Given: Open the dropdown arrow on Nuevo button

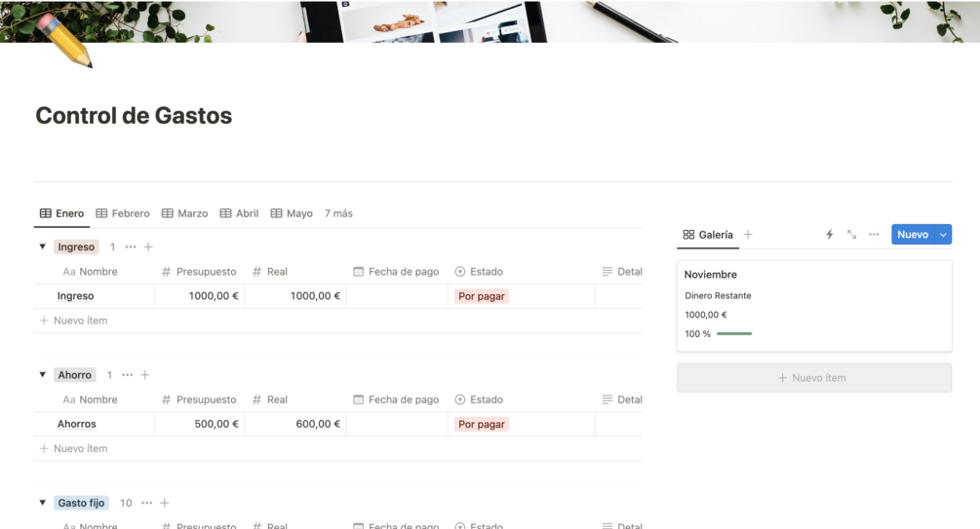Looking at the screenshot, I should pyautogui.click(x=943, y=234).
